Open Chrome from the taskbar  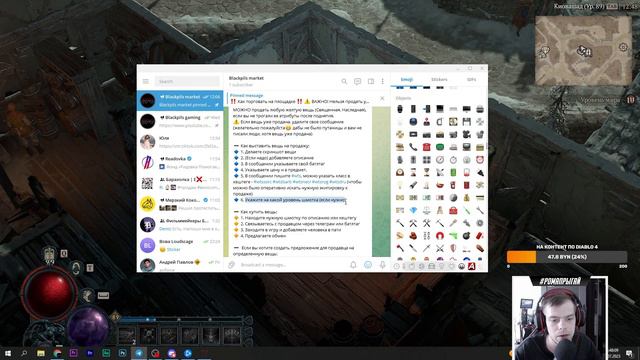[57, 353]
